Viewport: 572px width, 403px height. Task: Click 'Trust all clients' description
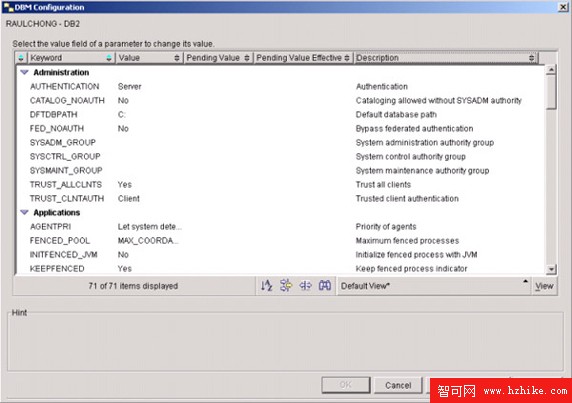click(x=383, y=185)
